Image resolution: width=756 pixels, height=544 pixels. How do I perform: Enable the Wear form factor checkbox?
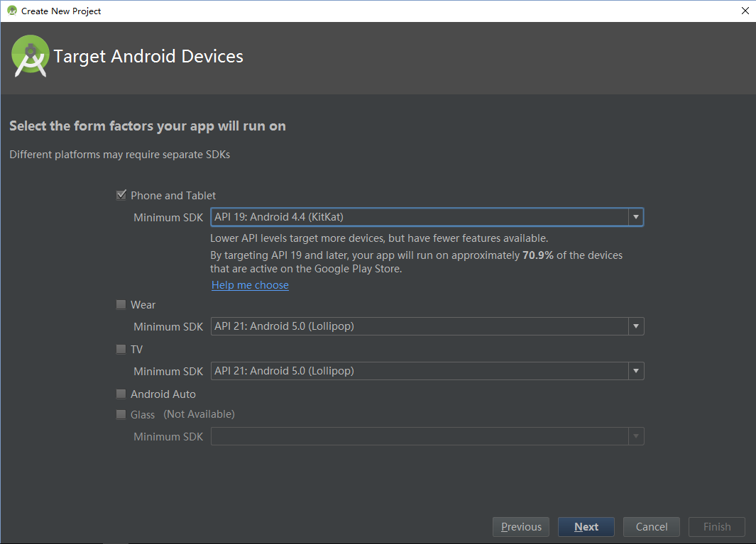pos(121,304)
